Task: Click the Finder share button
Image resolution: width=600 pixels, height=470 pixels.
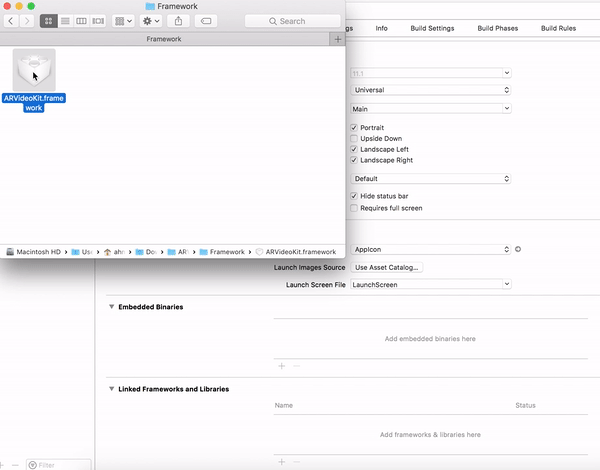Action: pos(178,21)
